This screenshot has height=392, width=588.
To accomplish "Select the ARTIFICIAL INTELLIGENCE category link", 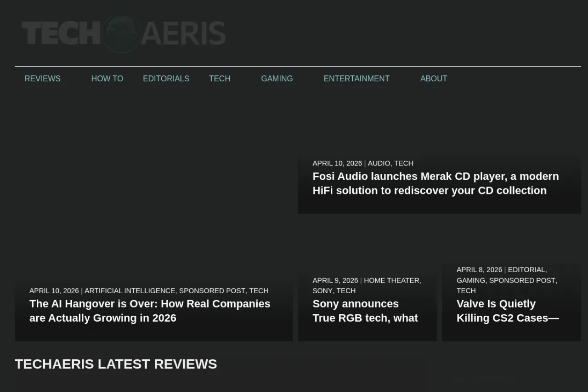I will point(130,290).
